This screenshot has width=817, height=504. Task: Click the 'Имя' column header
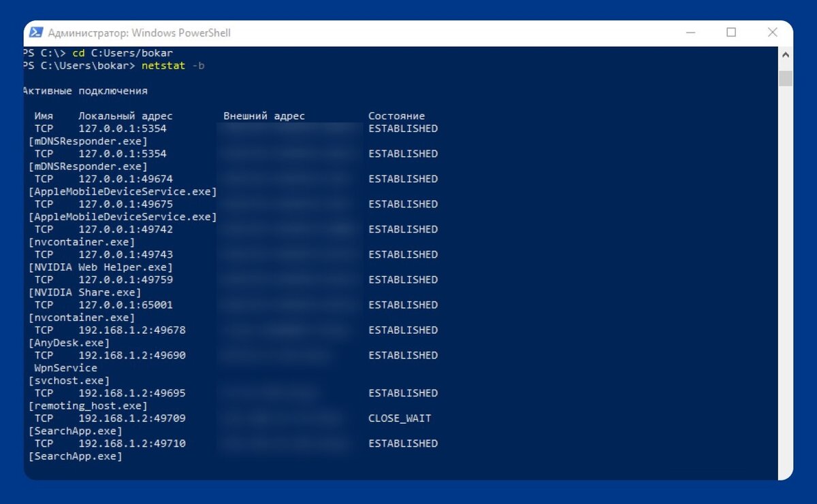click(x=44, y=116)
